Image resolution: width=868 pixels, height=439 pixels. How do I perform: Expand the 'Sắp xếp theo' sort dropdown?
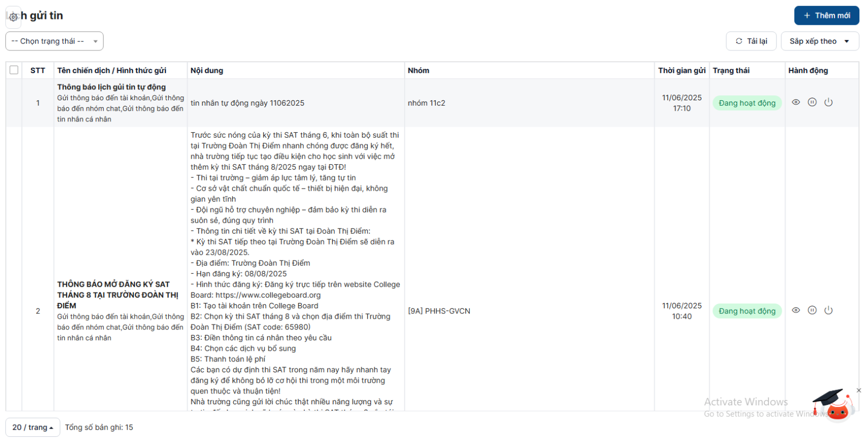point(819,41)
